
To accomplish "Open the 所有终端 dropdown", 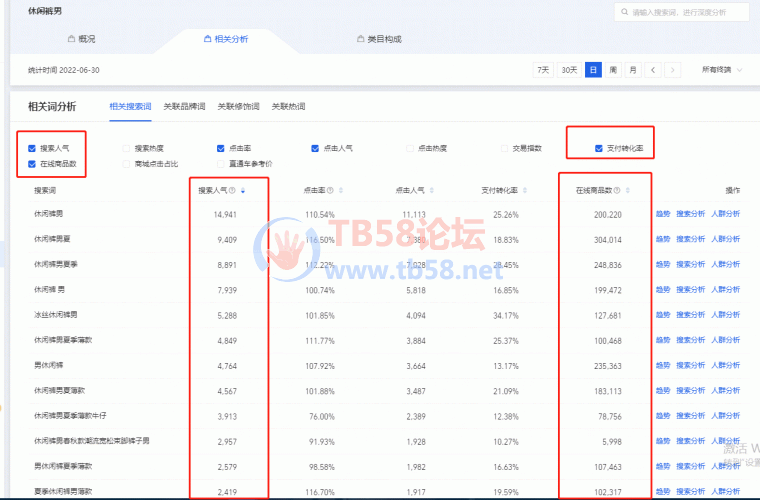I will (x=722, y=70).
